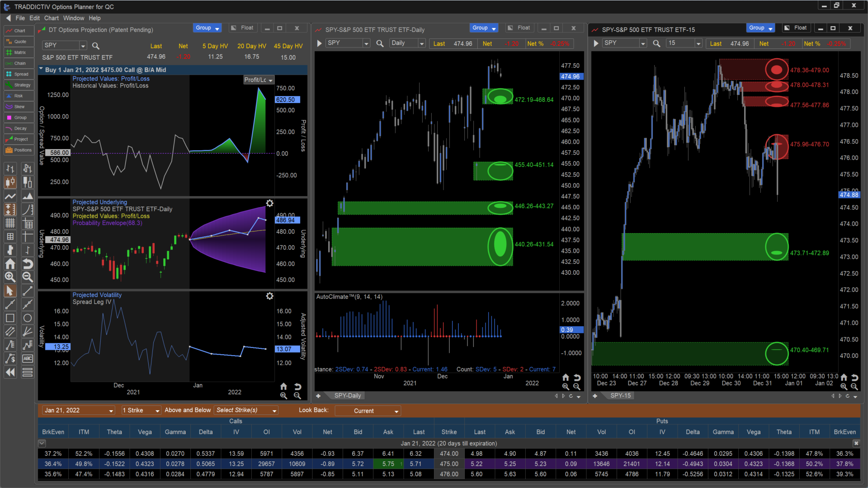Toggle the crosshair cursor button
Image resolution: width=868 pixels, height=488 pixels.
pyautogui.click(x=28, y=237)
